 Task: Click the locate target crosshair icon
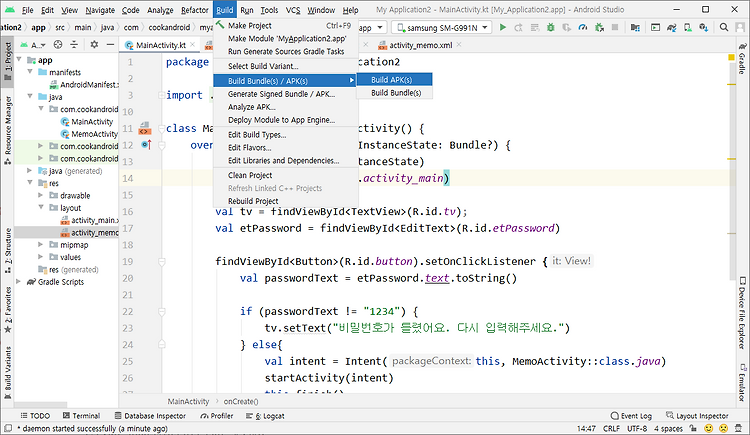(x=58, y=45)
